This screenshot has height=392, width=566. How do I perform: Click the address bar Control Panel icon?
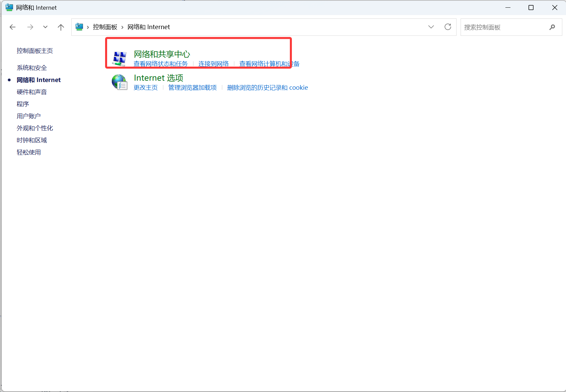[79, 27]
